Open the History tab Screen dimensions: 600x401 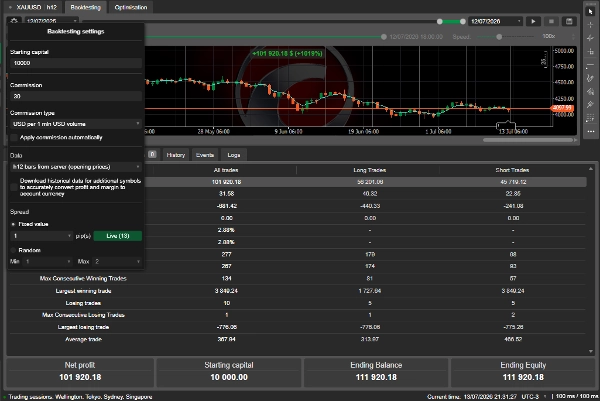pyautogui.click(x=176, y=155)
